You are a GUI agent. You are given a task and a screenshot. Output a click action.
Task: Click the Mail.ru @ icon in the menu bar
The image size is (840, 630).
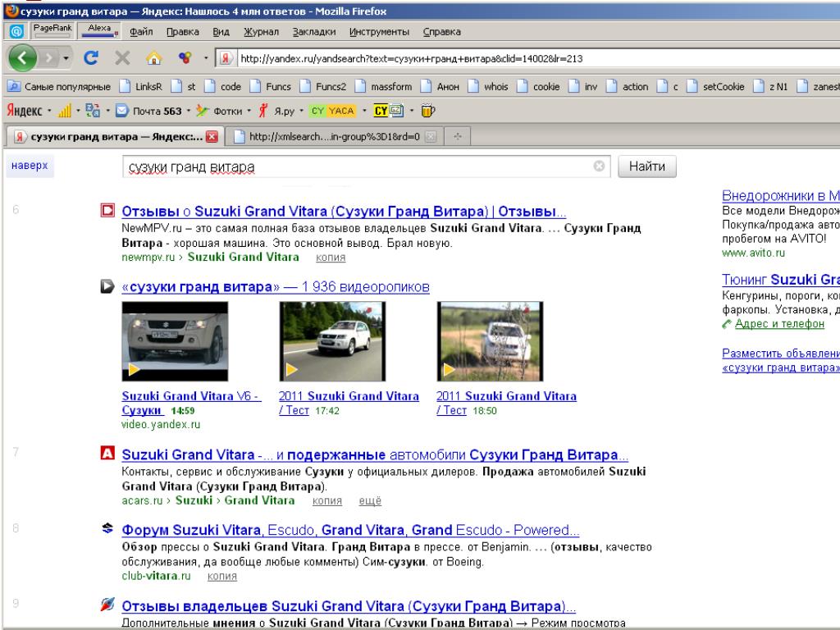click(16, 32)
